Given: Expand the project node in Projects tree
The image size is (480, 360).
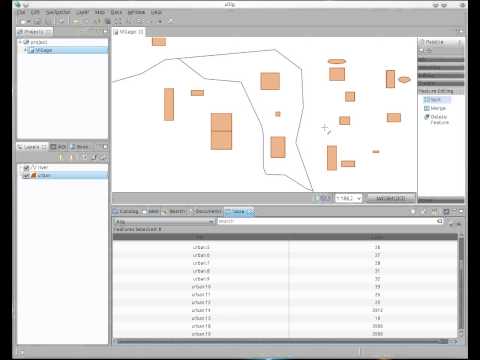Looking at the screenshot, I should 20,42.
